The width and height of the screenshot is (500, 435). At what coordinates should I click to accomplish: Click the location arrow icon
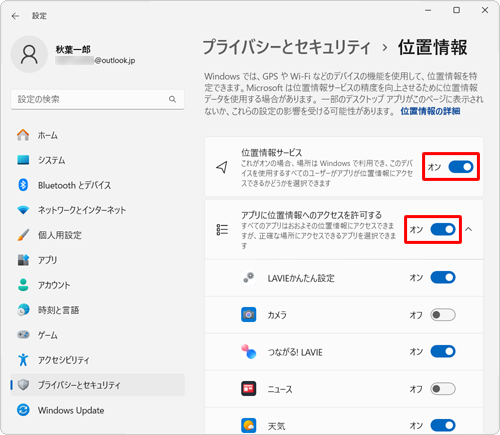222,167
